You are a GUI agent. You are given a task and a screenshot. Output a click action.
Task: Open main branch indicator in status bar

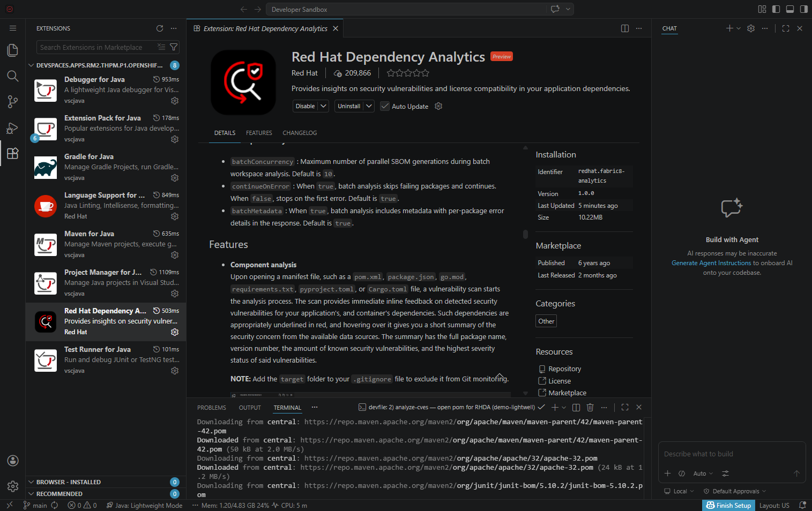pos(35,505)
